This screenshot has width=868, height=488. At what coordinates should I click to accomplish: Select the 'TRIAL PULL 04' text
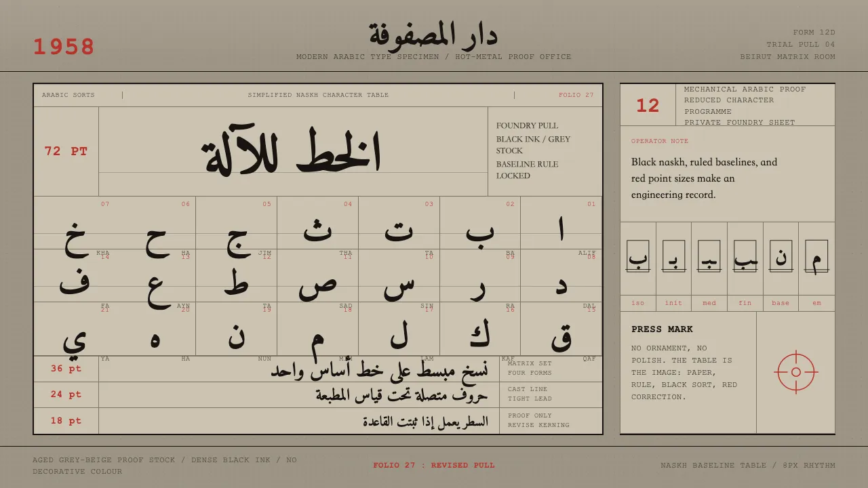(x=801, y=44)
